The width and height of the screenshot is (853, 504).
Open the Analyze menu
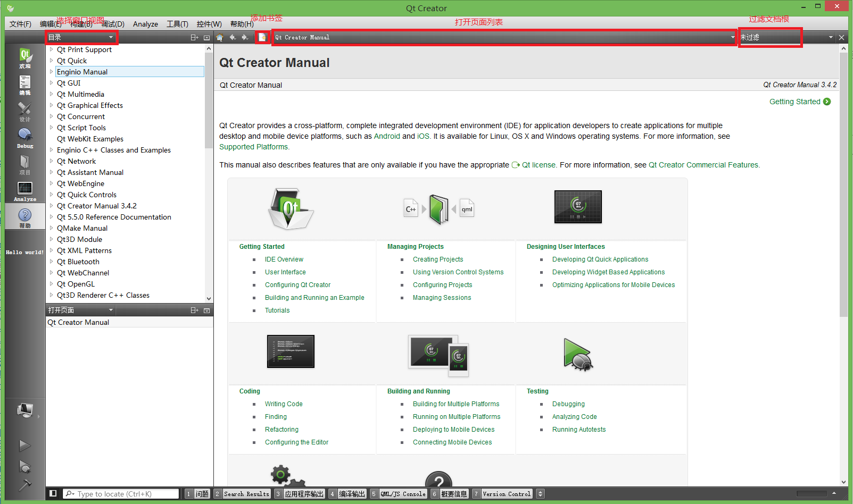[x=145, y=24]
